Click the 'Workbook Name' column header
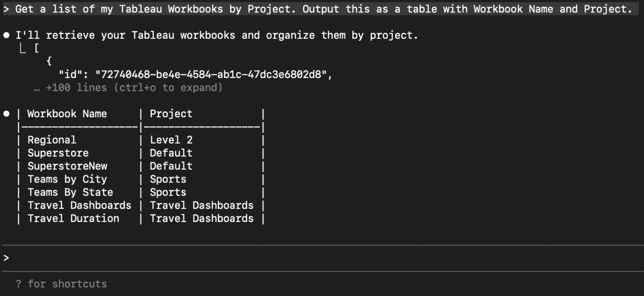 point(67,114)
